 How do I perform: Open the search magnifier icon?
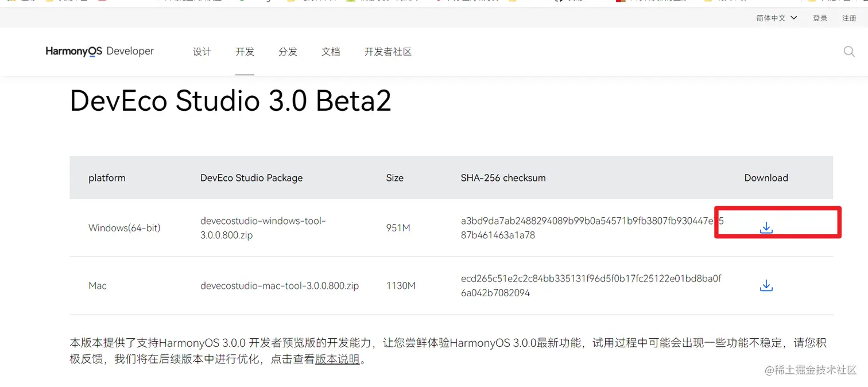[849, 52]
